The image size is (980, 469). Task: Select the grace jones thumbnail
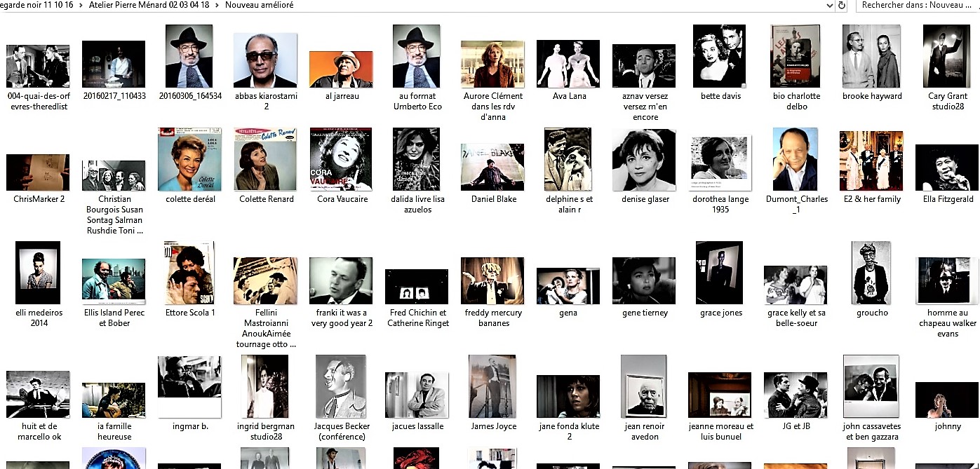(x=719, y=273)
